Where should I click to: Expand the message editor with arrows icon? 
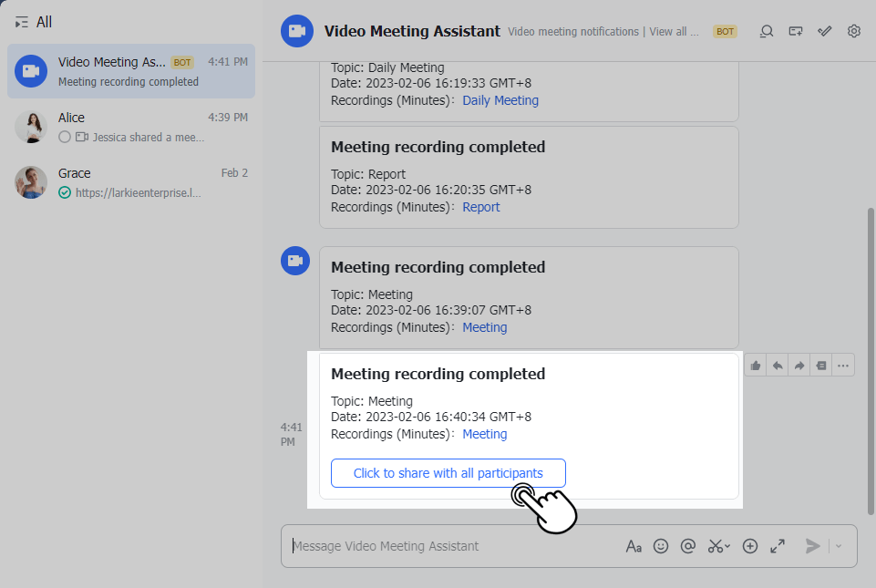click(x=778, y=546)
